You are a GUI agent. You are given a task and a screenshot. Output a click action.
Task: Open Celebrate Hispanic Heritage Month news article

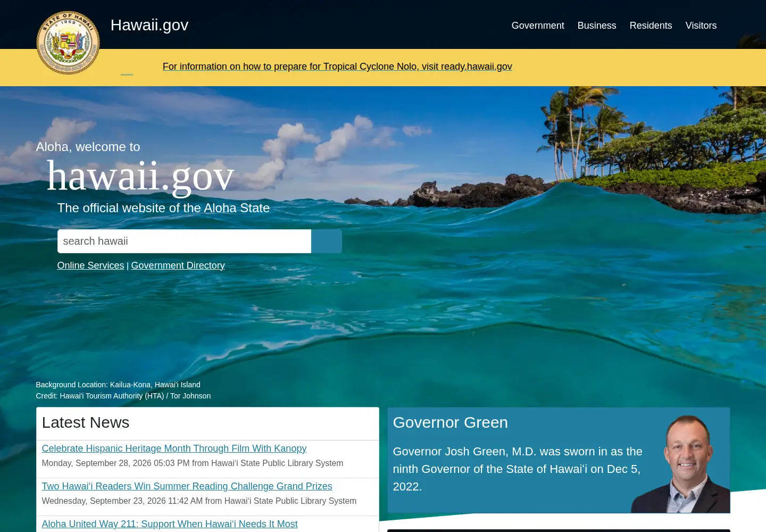(174, 448)
